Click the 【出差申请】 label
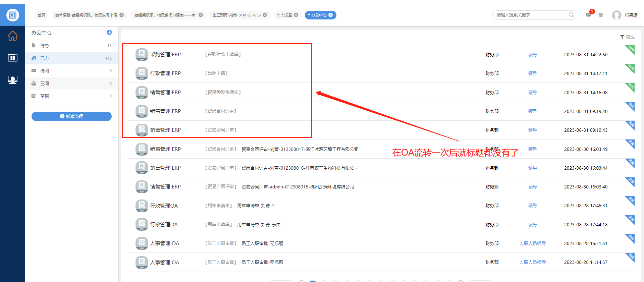Image resolution: width=644 pixels, height=282 pixels. [x=216, y=73]
